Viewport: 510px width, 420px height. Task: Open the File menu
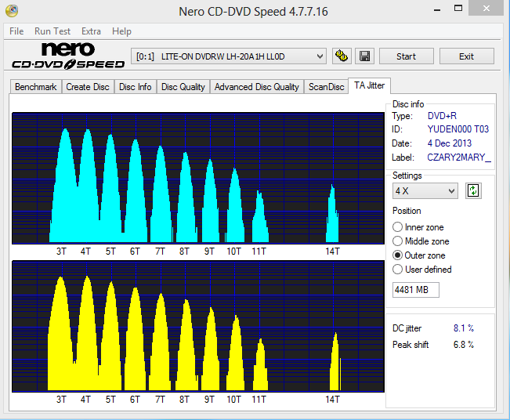pyautogui.click(x=16, y=31)
